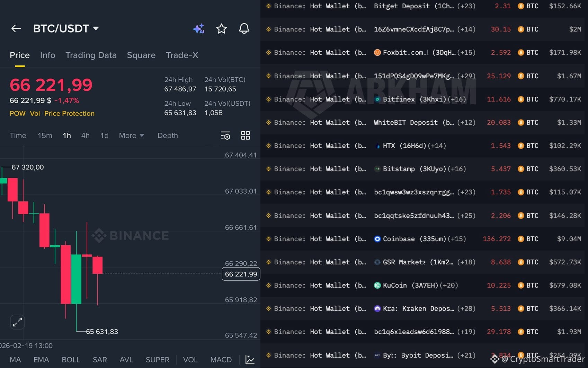Click the POW tag
This screenshot has width=588, height=368.
18,113
